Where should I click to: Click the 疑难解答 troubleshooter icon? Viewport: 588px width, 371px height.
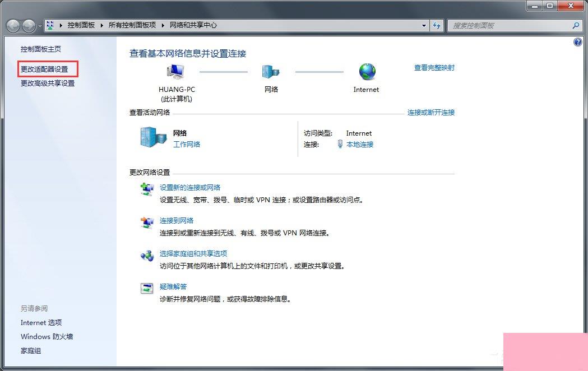coord(147,288)
